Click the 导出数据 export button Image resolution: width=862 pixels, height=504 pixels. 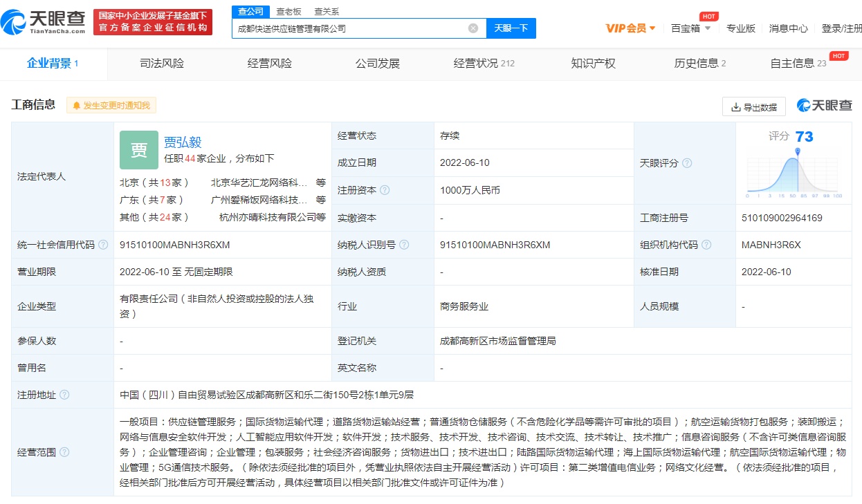(x=754, y=106)
